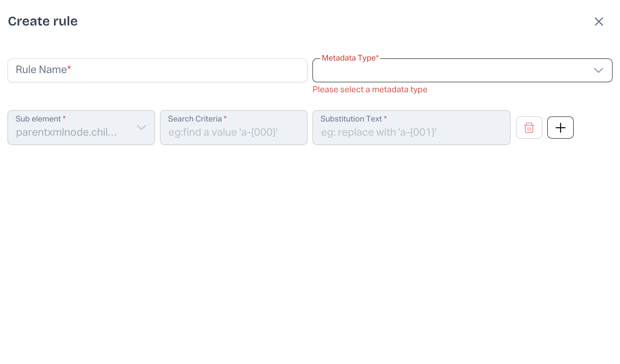Add a new row with plus icon

point(560,128)
